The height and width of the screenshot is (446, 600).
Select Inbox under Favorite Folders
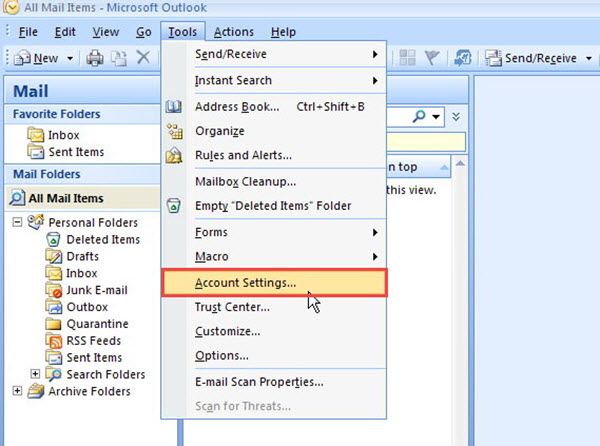(63, 135)
